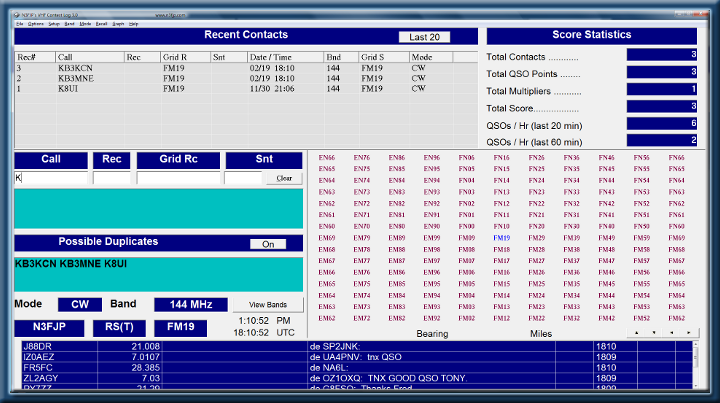Click the 'de UA4PNV: tnx QSO' comment
720x403 pixels.
click(356, 357)
